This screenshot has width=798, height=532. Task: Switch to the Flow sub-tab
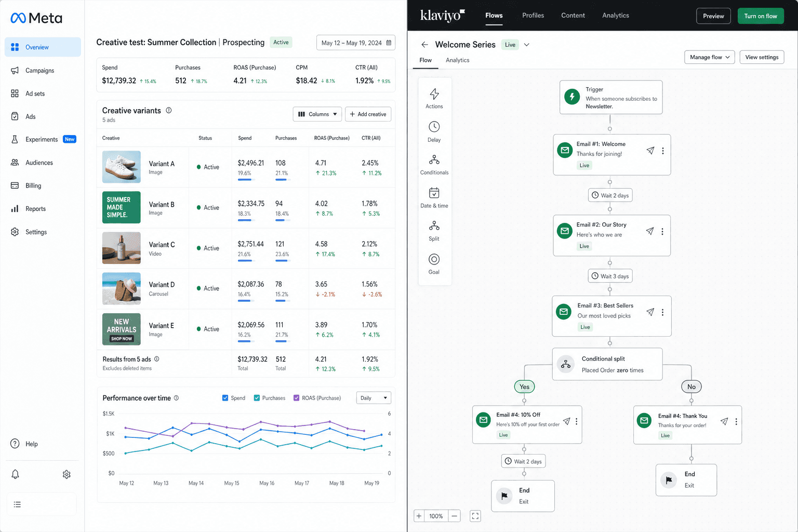coord(425,60)
